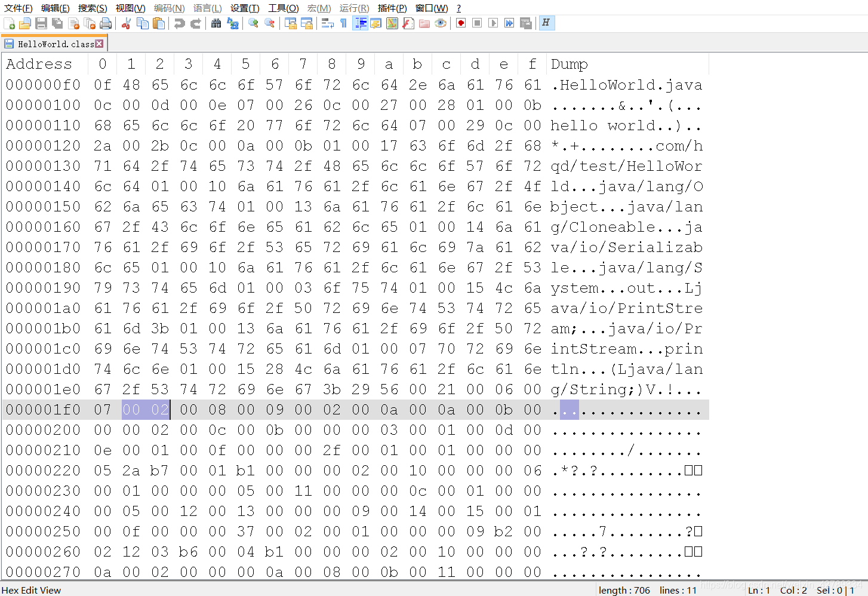Click the Save All icon
Viewport: 868px width, 596px height.
[57, 23]
